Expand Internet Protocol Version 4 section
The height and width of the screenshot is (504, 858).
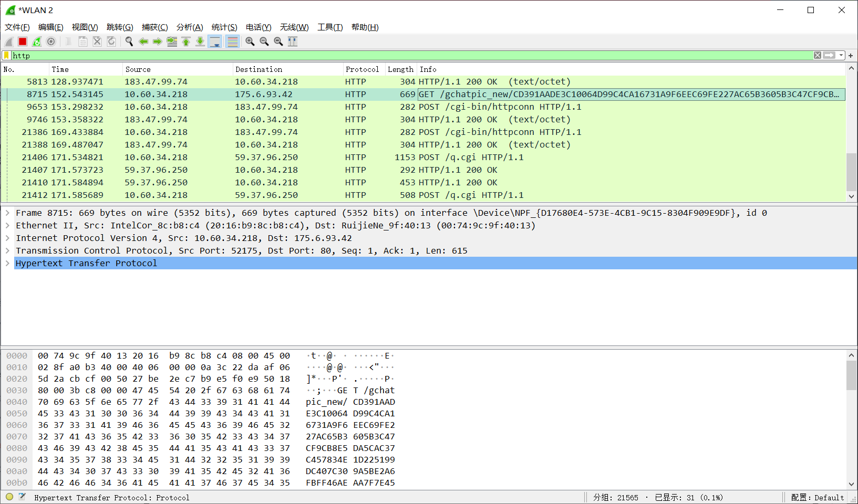(x=7, y=238)
